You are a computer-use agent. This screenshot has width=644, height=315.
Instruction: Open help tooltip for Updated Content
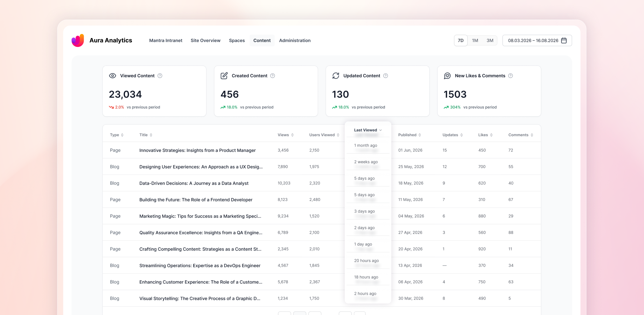(x=386, y=76)
